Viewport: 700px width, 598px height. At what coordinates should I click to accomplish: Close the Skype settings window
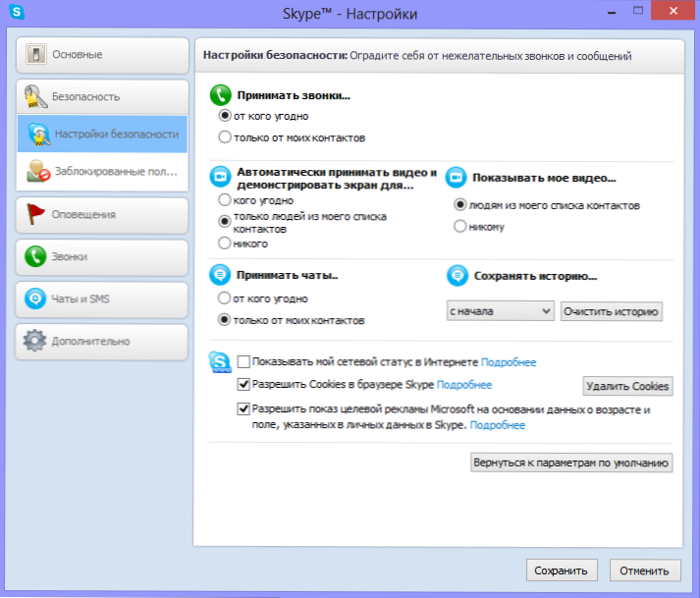coord(673,11)
